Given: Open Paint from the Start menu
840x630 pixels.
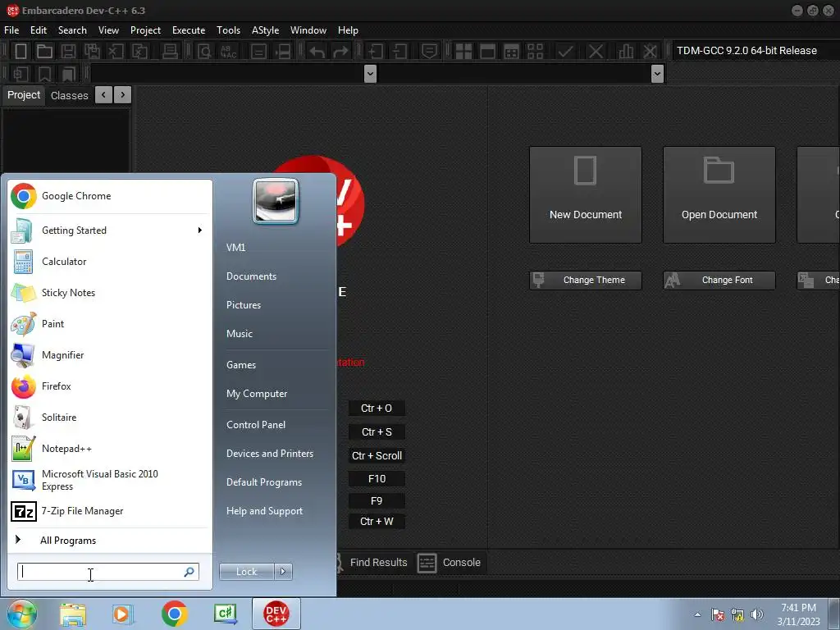Looking at the screenshot, I should click(110, 323).
